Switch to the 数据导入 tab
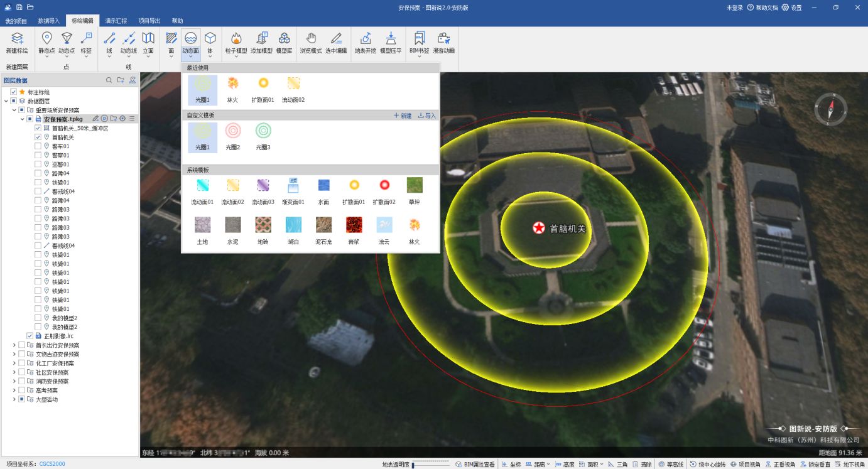Viewport: 868px width, 469px height. pos(48,21)
